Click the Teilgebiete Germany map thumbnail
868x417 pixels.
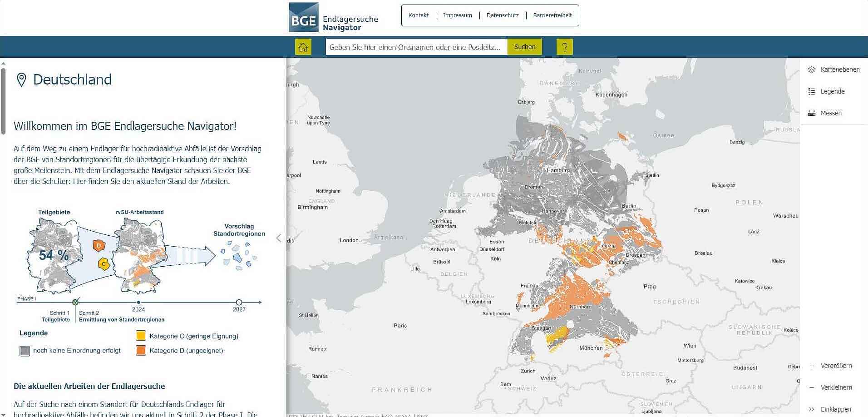(54, 255)
